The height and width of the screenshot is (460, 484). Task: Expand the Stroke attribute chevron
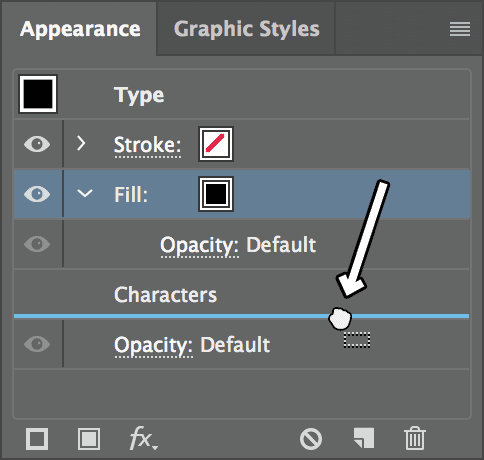click(81, 143)
